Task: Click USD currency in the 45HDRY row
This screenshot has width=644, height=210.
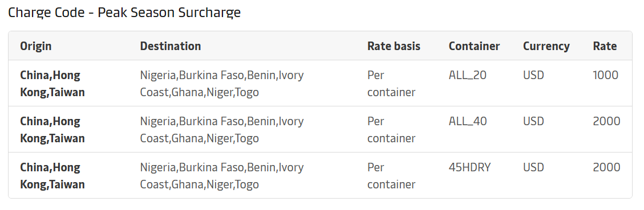Action: (533, 167)
